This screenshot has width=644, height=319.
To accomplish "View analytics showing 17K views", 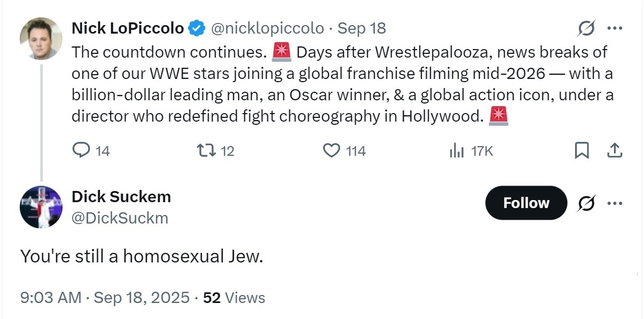I will (x=457, y=151).
